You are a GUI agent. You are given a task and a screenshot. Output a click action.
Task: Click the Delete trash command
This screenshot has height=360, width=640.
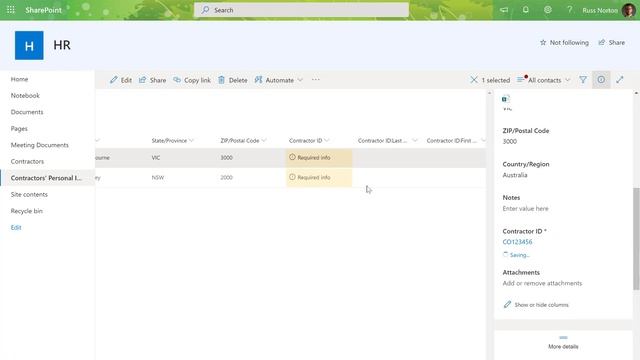(x=233, y=80)
